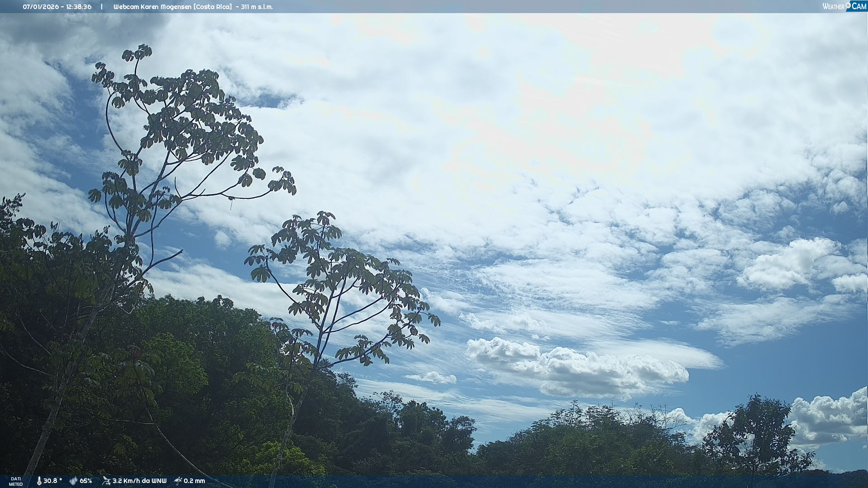Click the wind anemometer icon

click(106, 481)
